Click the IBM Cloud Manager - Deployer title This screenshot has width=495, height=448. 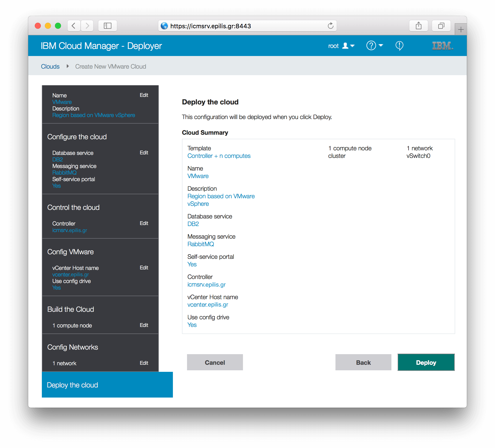point(101,46)
